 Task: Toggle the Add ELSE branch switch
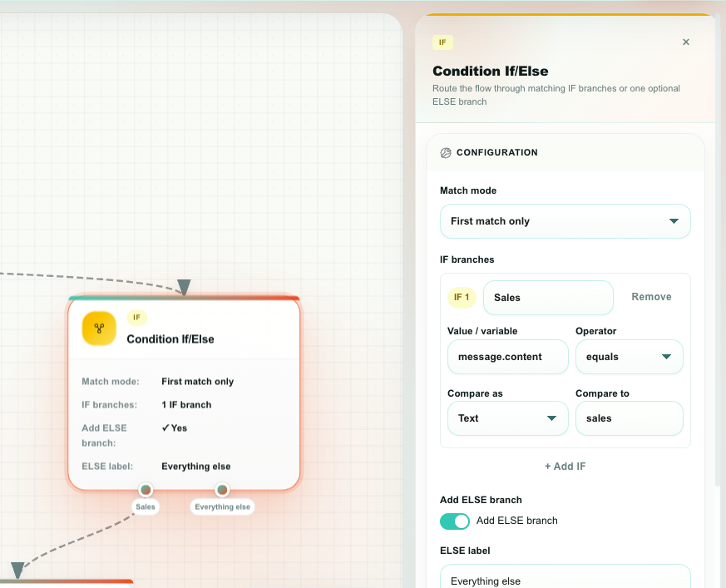point(455,521)
